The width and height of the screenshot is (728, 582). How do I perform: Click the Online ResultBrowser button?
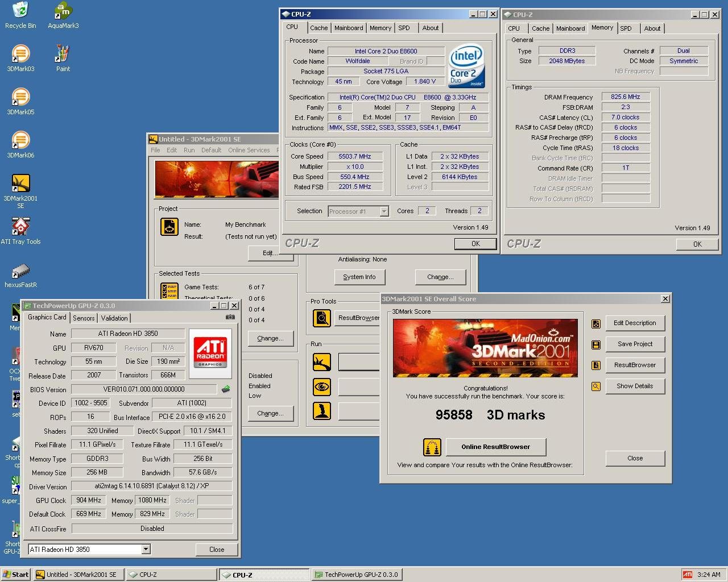click(495, 447)
